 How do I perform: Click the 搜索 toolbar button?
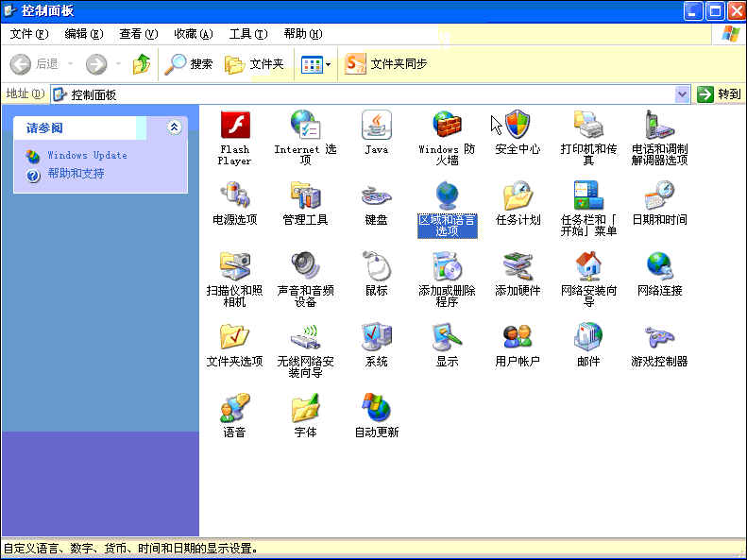[x=189, y=64]
